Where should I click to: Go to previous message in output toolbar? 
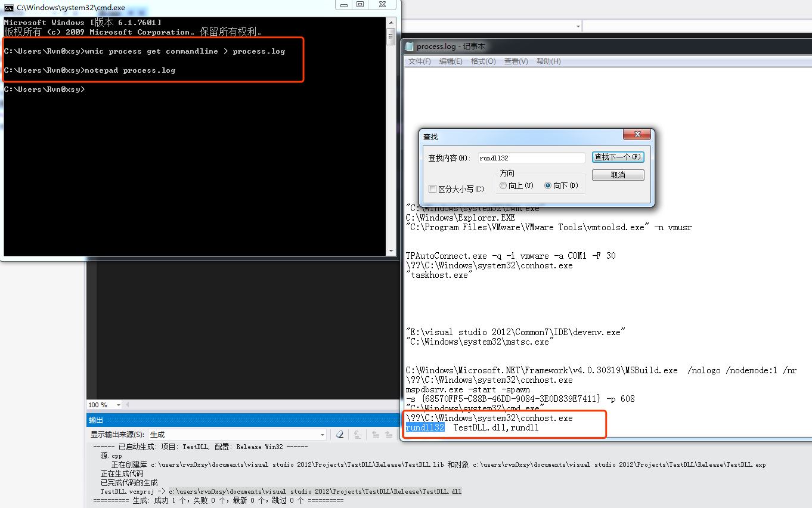click(376, 435)
